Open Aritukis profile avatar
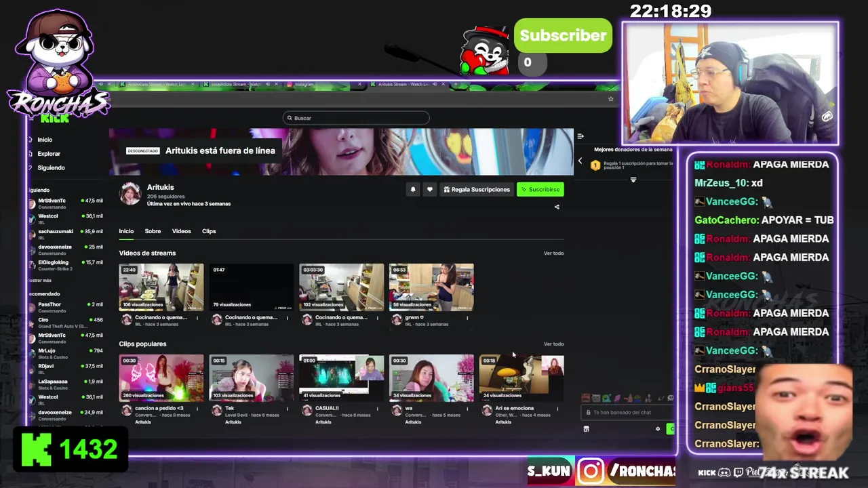The height and width of the screenshot is (488, 868). tap(130, 194)
